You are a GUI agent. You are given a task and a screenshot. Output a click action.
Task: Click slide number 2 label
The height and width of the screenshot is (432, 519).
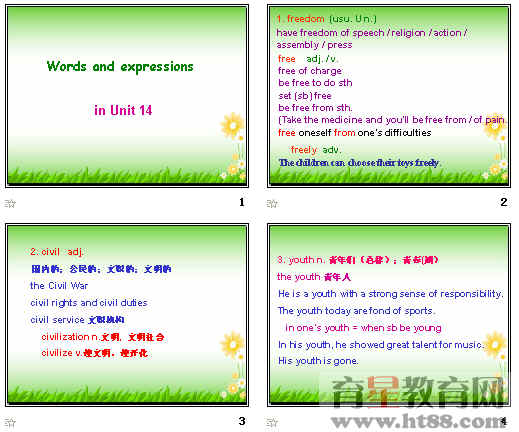[504, 202]
